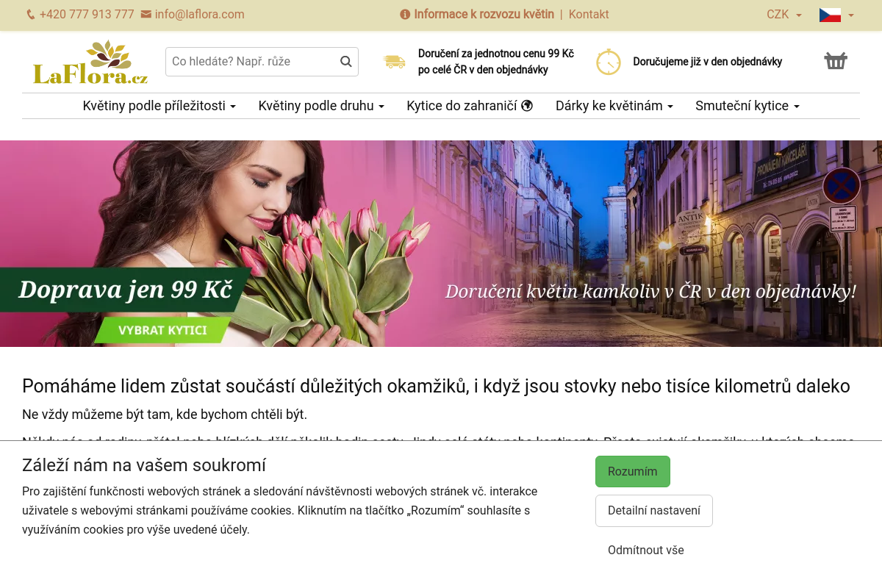This screenshot has width=882, height=588.
Task: Click the delivery truck icon
Action: click(x=394, y=62)
